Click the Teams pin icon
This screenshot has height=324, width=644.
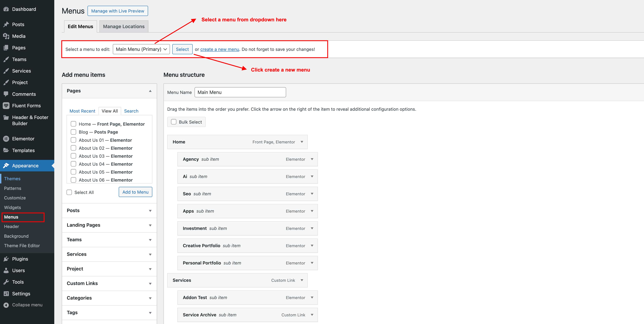6,59
